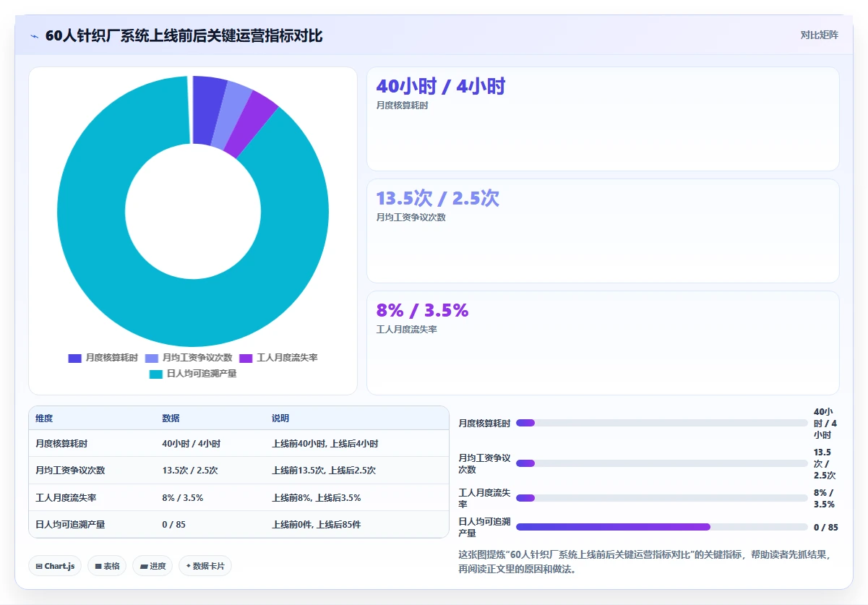Select table cell 日人均可追溯产量

tap(70, 525)
